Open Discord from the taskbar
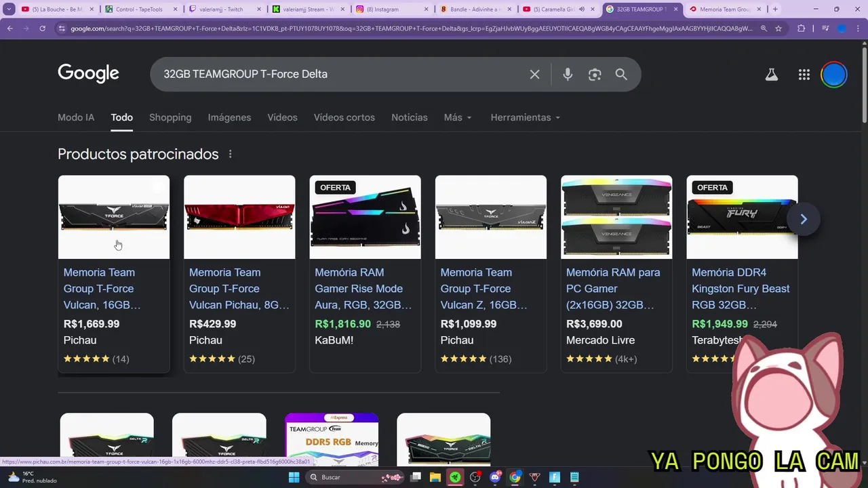Screen dimensions: 868x488 pos(495,477)
